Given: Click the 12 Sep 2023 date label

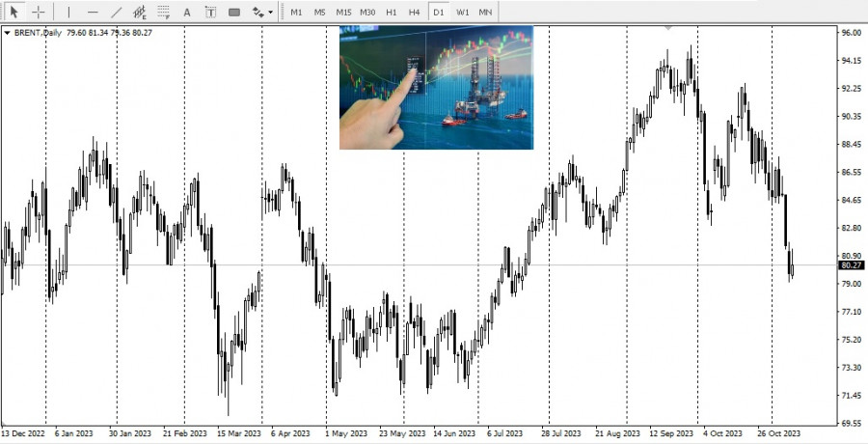Looking at the screenshot, I should click(671, 433).
